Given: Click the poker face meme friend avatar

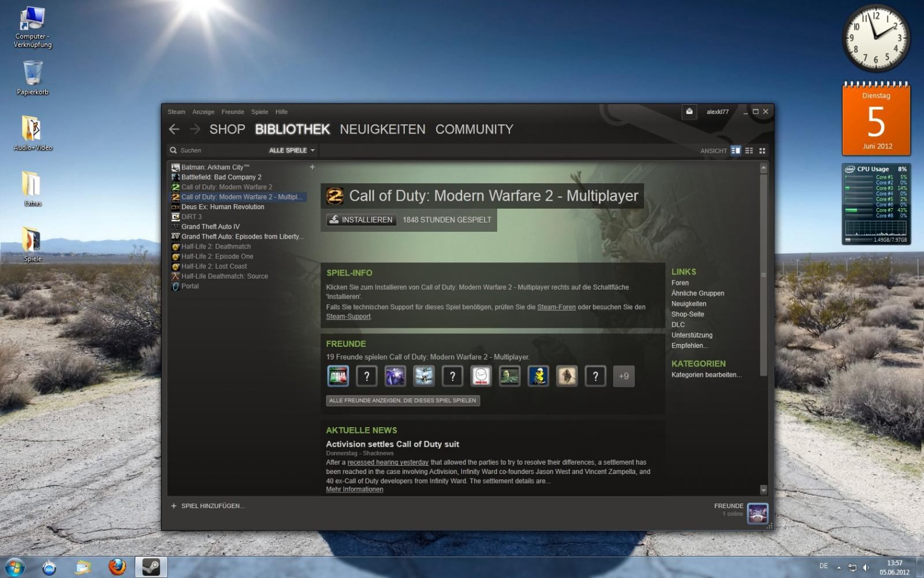Looking at the screenshot, I should [x=481, y=376].
